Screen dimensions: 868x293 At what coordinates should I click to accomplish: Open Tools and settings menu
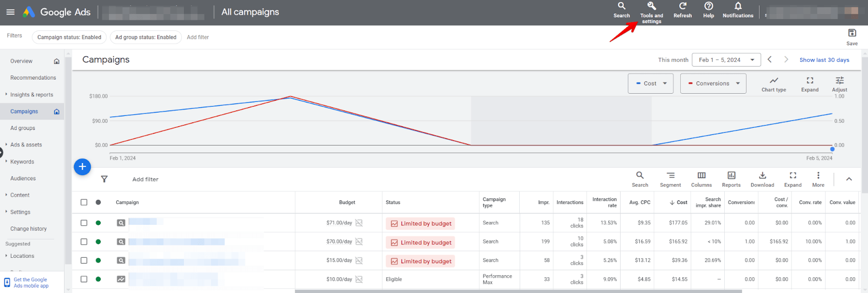pos(652,12)
